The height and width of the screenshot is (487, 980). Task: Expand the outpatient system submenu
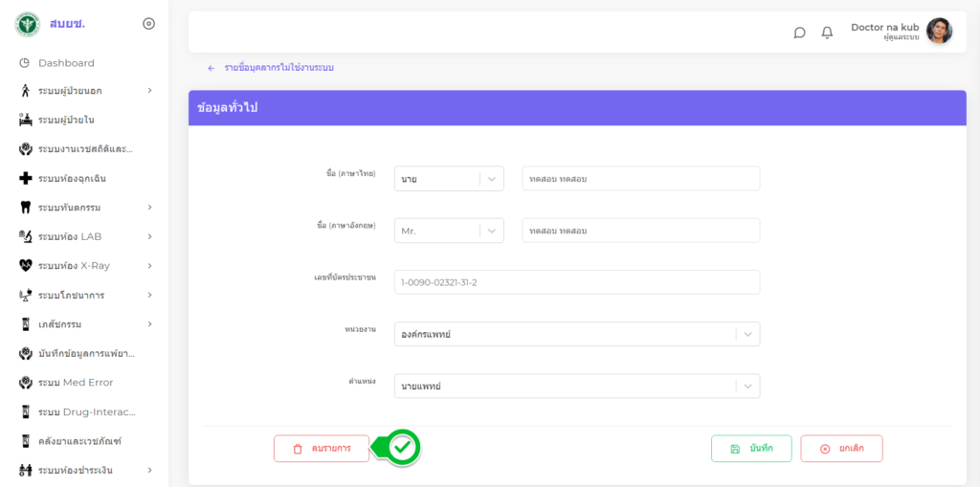coord(149,91)
